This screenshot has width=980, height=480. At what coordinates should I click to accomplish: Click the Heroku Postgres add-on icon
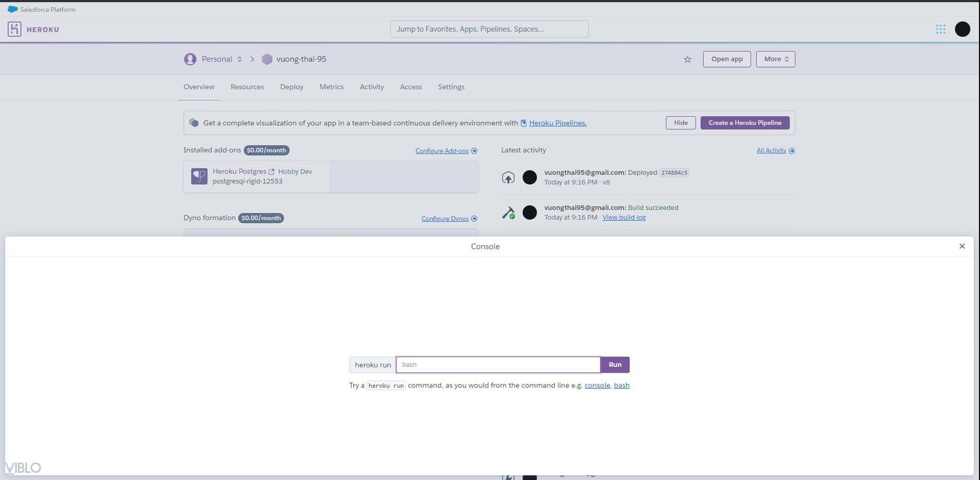(199, 176)
